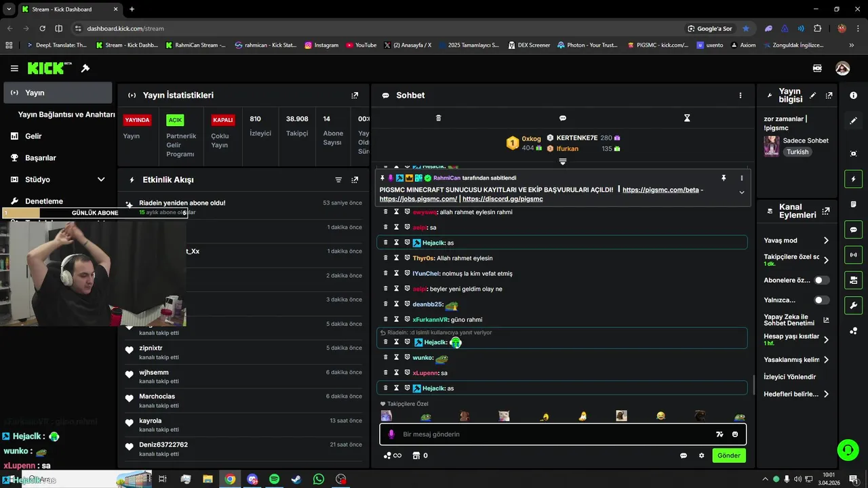Open Takipçilere özel sohbet options
Image resolution: width=868 pixels, height=488 pixels.
point(797,260)
